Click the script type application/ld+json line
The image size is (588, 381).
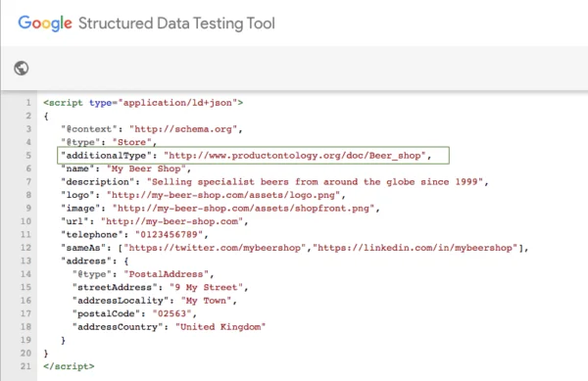click(143, 103)
